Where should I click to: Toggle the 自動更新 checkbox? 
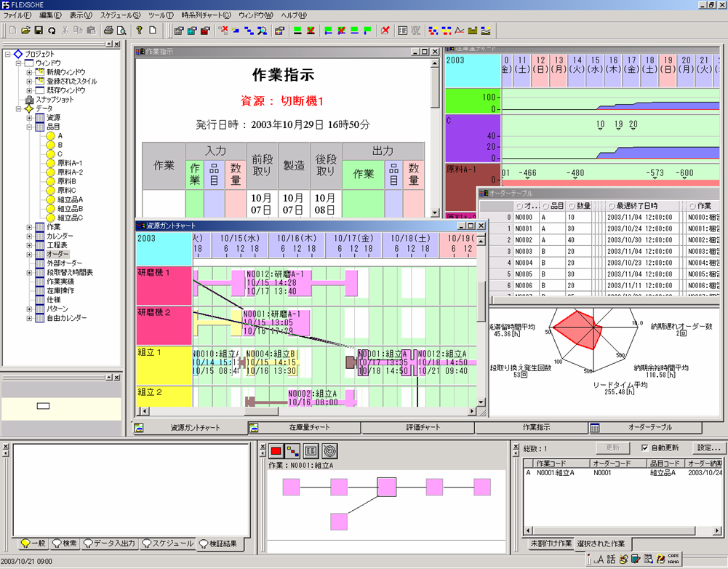point(644,448)
